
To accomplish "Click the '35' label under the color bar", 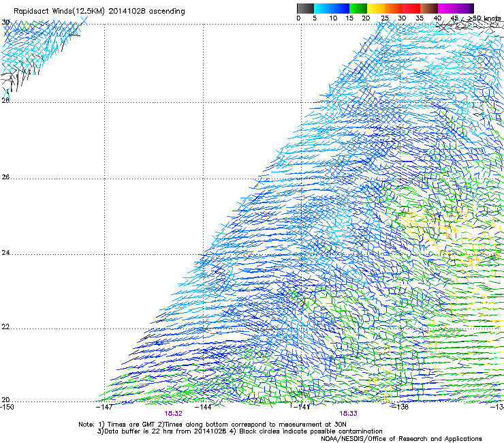I will pos(420,18).
